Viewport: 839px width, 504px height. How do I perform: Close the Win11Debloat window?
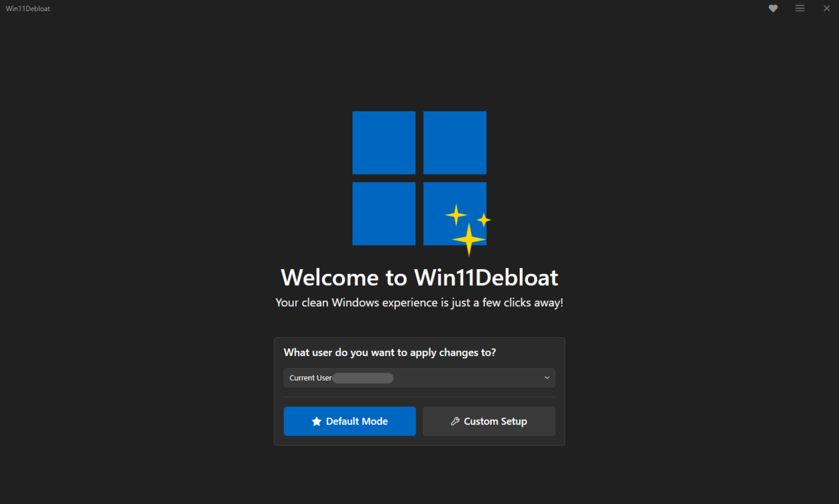826,8
